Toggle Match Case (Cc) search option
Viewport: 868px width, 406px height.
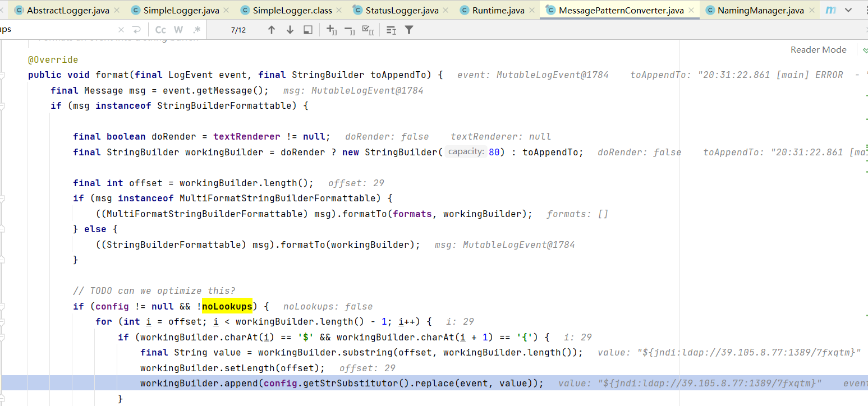click(x=160, y=30)
